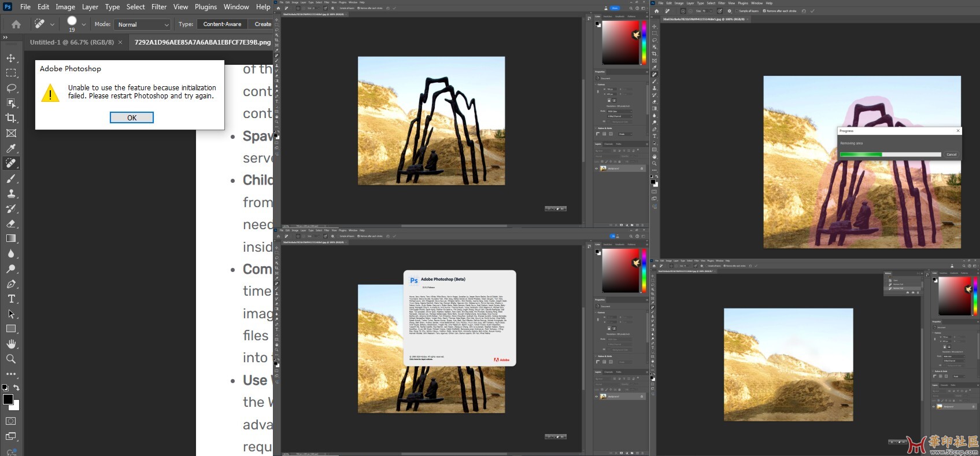This screenshot has height=456, width=980.
Task: Close the Progress dialog in top-right window
Action: point(958,131)
